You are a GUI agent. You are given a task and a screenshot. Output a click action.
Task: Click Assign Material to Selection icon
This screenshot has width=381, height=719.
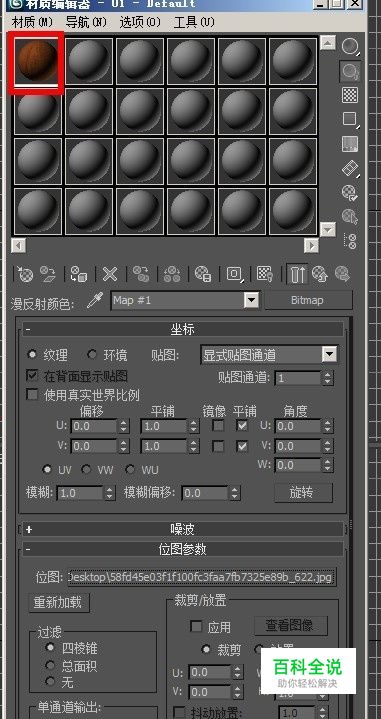[x=79, y=274]
